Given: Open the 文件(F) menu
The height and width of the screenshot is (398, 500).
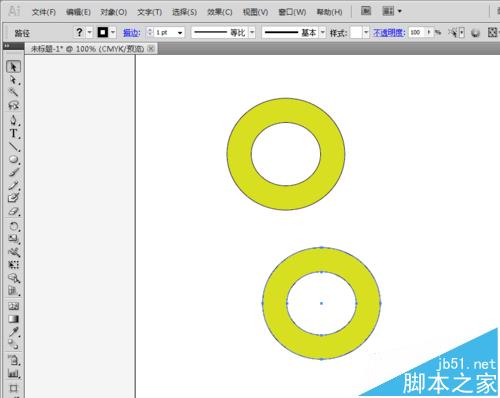Looking at the screenshot, I should (44, 12).
